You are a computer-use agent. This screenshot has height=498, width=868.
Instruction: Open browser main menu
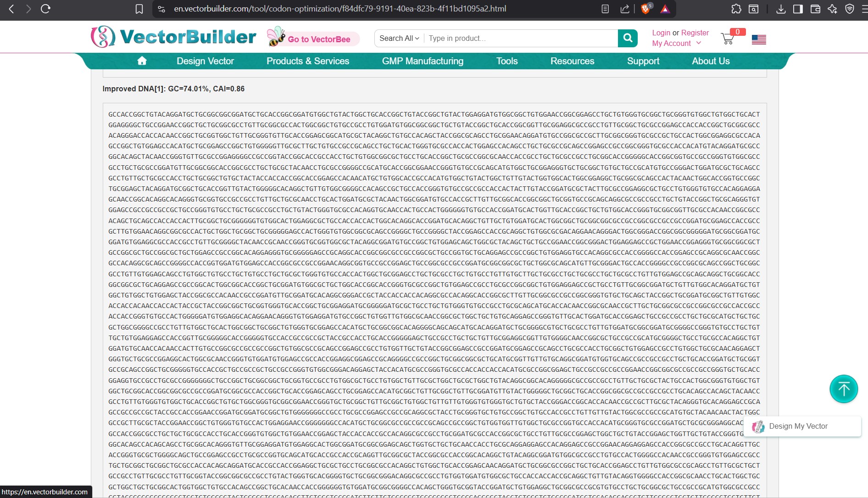pos(864,9)
